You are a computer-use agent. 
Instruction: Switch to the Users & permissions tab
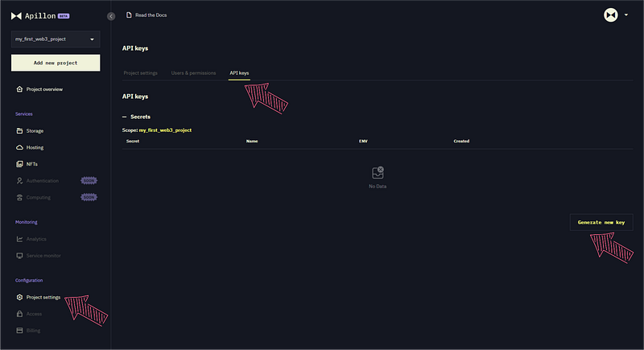pos(193,73)
